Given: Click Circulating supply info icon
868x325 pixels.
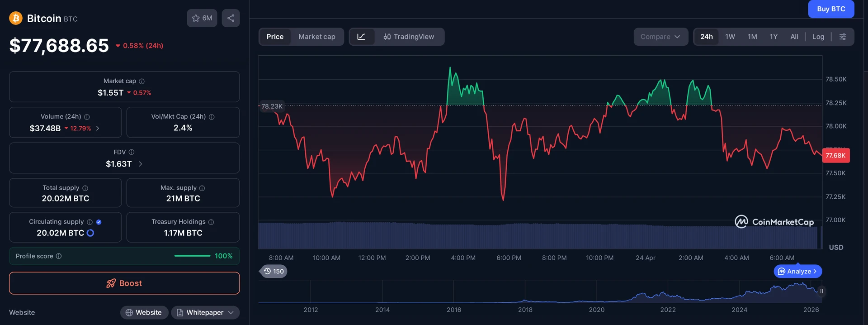Looking at the screenshot, I should coord(90,222).
